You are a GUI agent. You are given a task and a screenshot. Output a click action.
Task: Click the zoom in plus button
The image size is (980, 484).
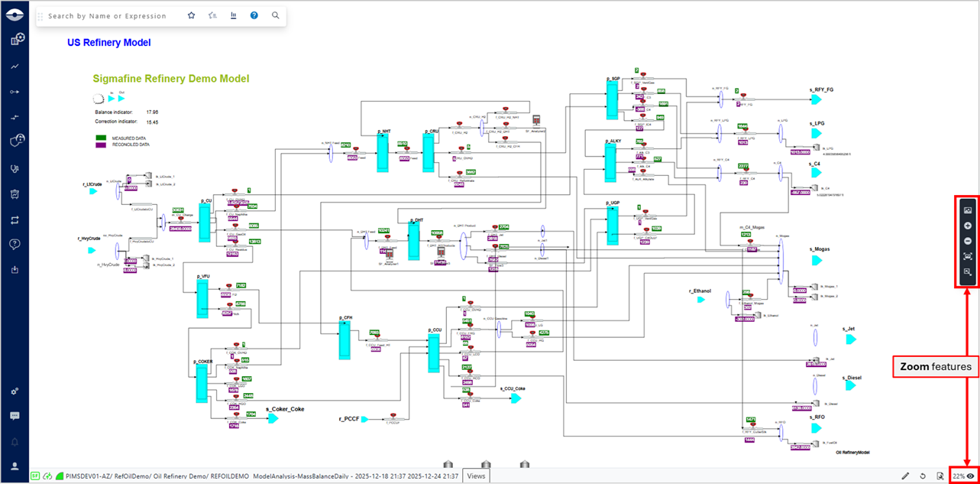click(x=967, y=226)
